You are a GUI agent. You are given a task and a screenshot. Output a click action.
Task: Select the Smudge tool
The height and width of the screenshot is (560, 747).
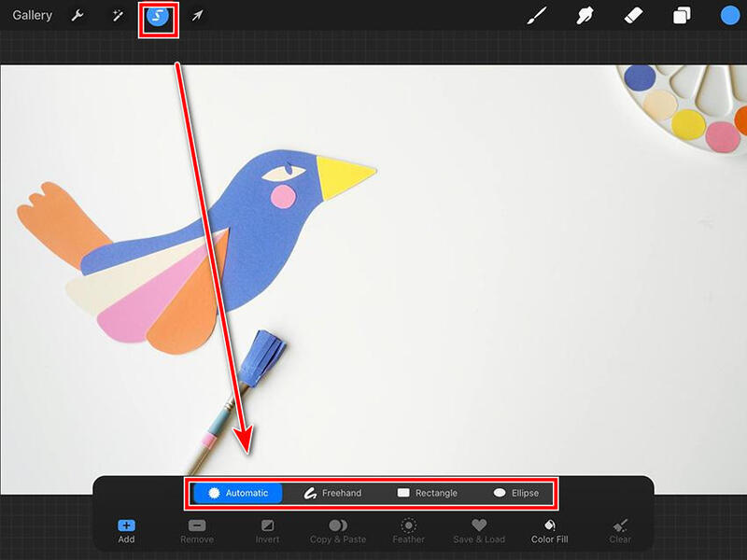[x=585, y=16]
